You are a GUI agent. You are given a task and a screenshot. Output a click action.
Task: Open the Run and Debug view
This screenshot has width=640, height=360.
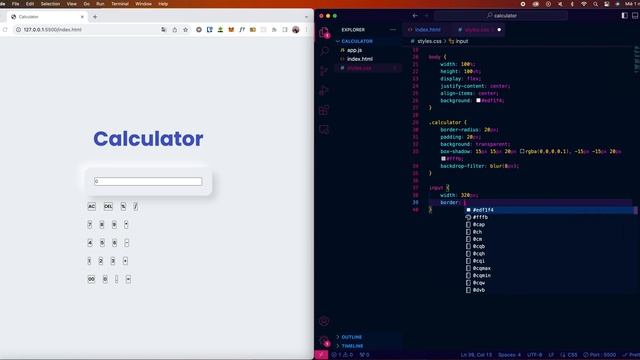tap(324, 90)
